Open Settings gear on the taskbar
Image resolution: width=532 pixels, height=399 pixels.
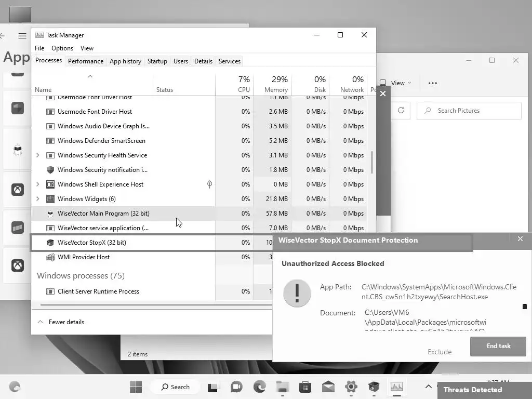(x=351, y=387)
